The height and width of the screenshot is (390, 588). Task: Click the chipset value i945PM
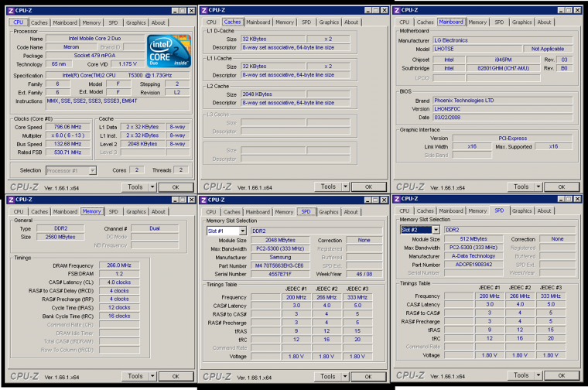503,60
